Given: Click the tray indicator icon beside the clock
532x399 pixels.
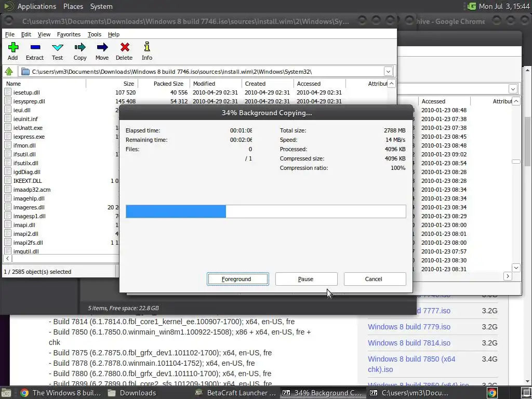Looking at the screenshot, I should [x=472, y=6].
